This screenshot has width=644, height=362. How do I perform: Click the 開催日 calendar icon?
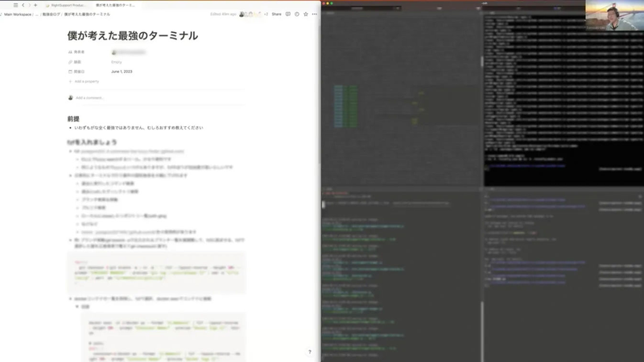70,72
